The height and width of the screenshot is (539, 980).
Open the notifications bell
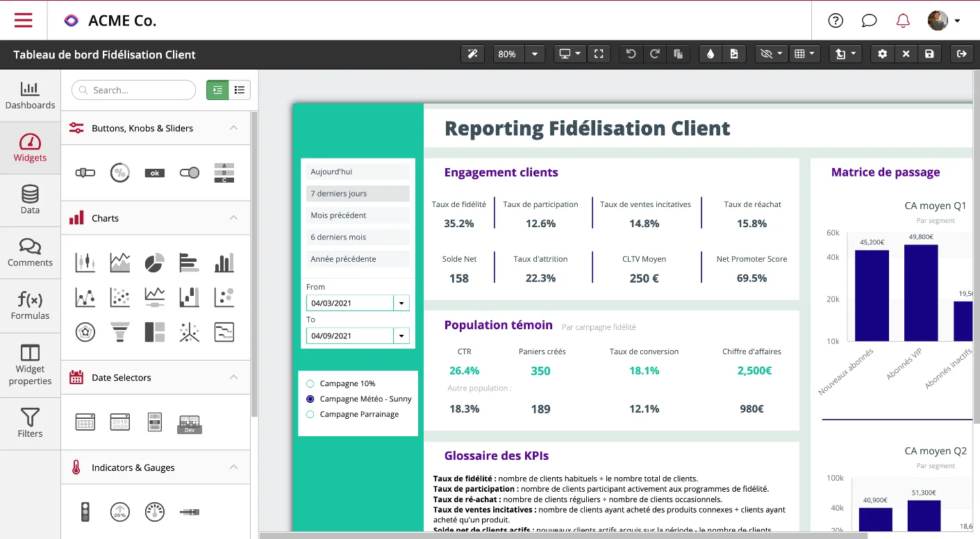(x=903, y=21)
